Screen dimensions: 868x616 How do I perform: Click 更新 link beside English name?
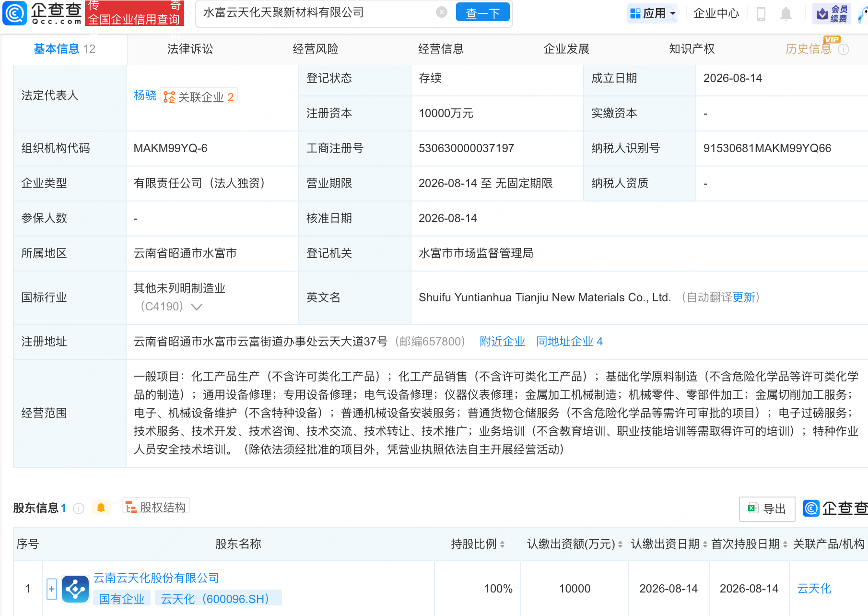pyautogui.click(x=743, y=297)
